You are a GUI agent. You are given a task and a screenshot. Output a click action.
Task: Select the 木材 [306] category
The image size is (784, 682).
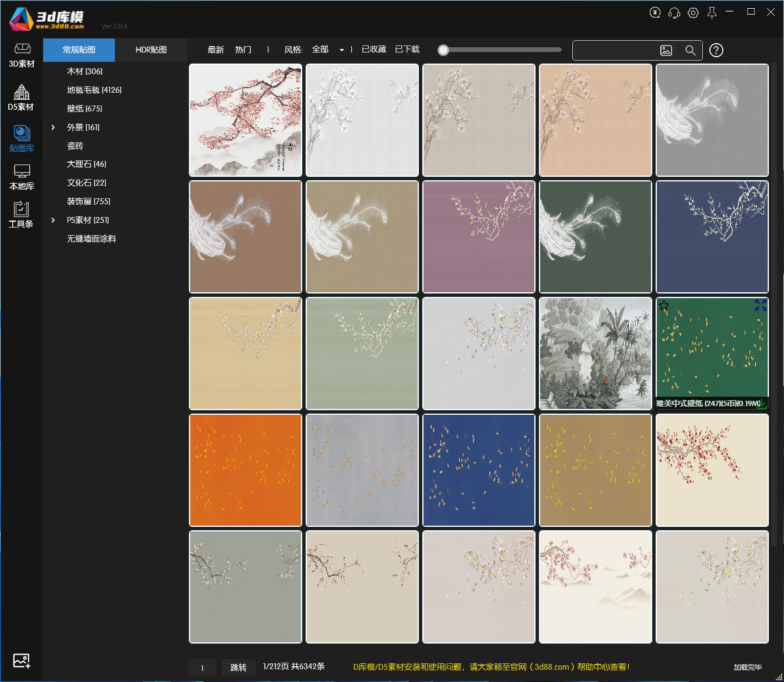(85, 71)
